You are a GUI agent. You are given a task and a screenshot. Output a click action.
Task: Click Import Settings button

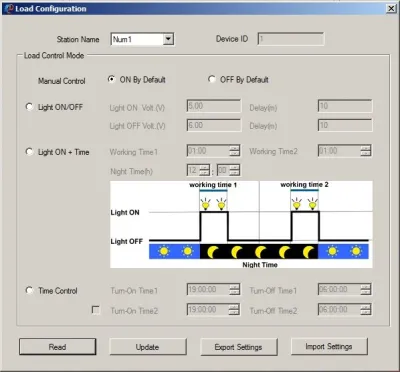pyautogui.click(x=329, y=346)
